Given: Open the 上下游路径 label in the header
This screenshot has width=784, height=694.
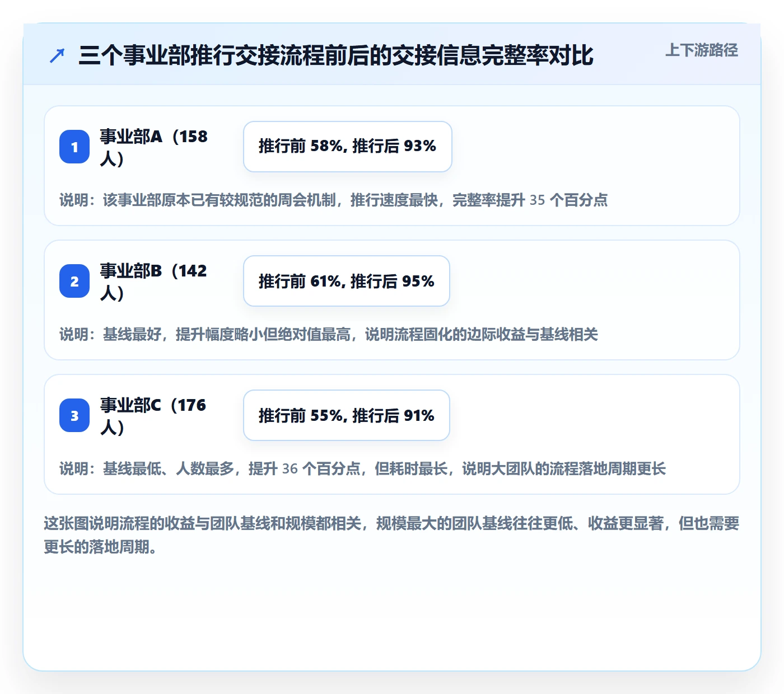Looking at the screenshot, I should 702,50.
